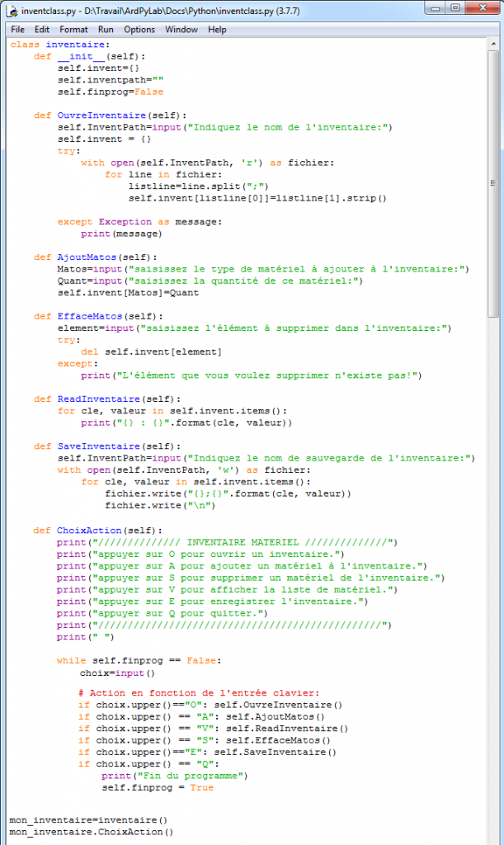This screenshot has height=845, width=504.
Task: Close the inventclass.py window
Action: 481,9
